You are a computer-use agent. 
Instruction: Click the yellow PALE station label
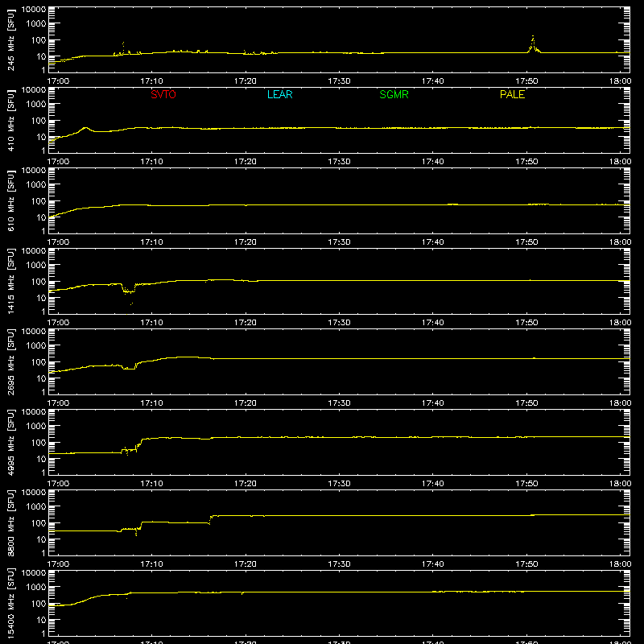512,94
